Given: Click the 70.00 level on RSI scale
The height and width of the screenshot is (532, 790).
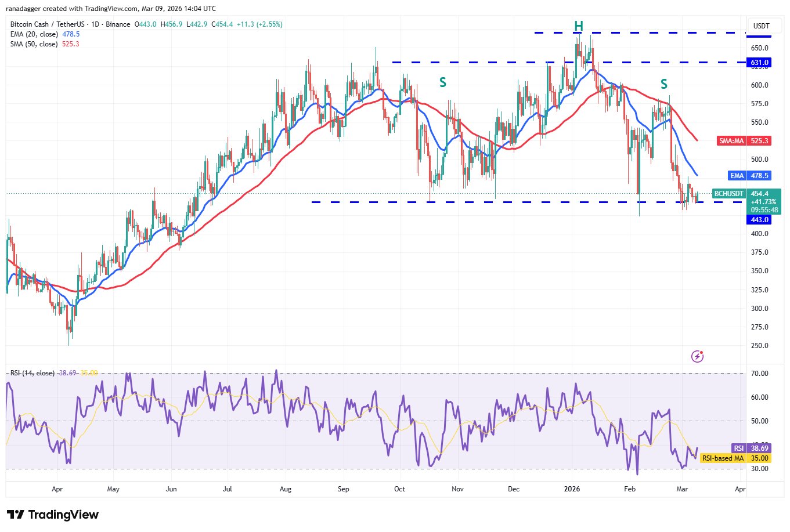Looking at the screenshot, I should (x=759, y=374).
